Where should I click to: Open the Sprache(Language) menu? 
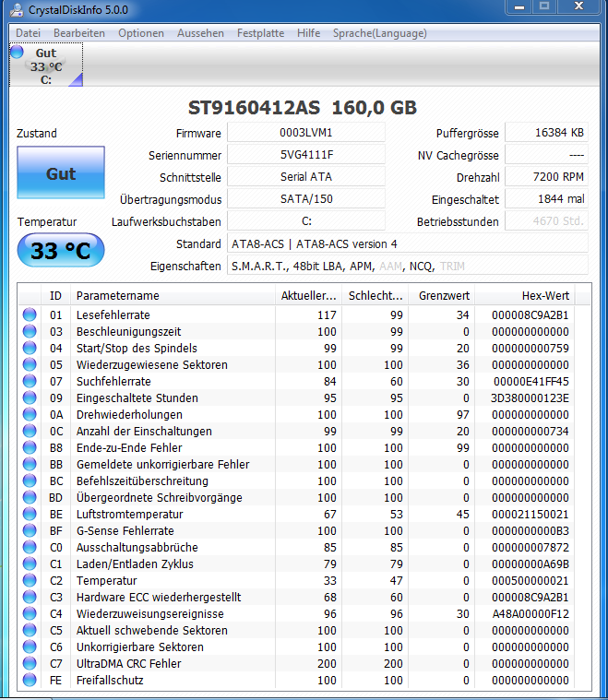380,33
